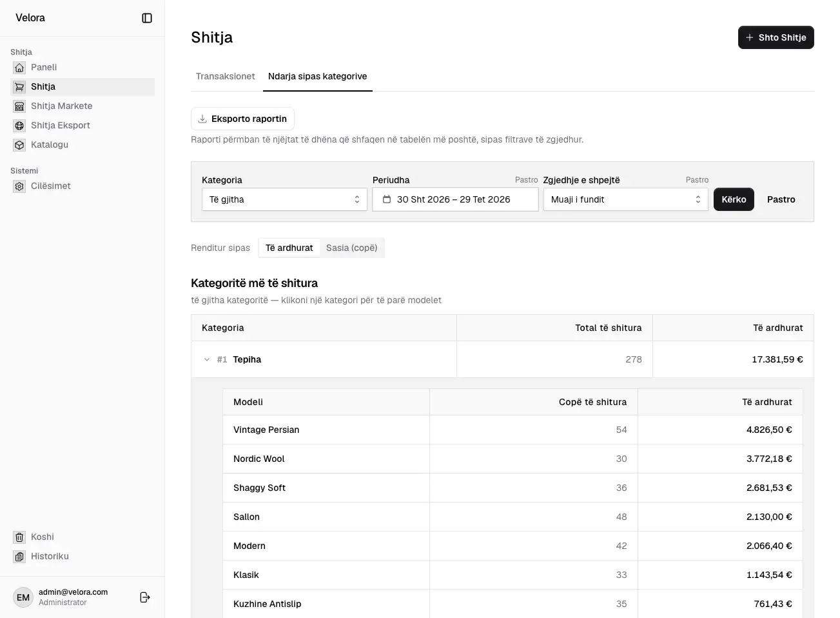The width and height of the screenshot is (840, 618).
Task: Clear Zgjedhje e shpejtë via Pastro link
Action: (x=697, y=180)
